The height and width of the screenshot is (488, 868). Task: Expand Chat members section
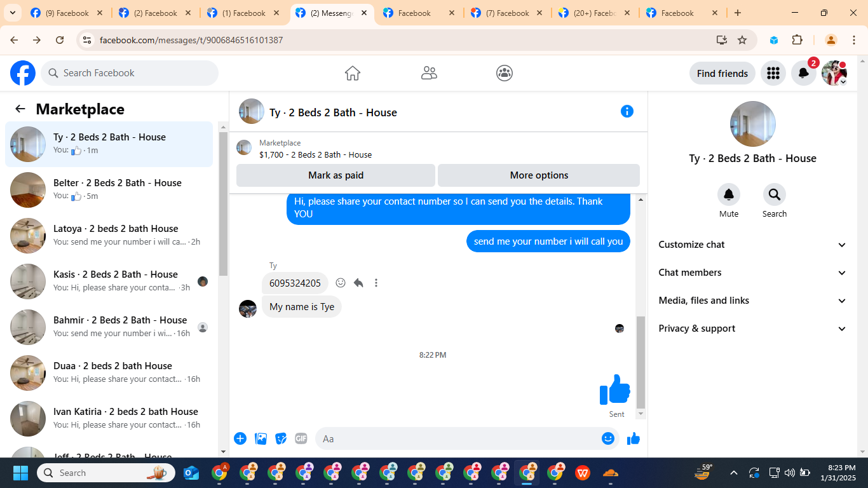click(753, 273)
